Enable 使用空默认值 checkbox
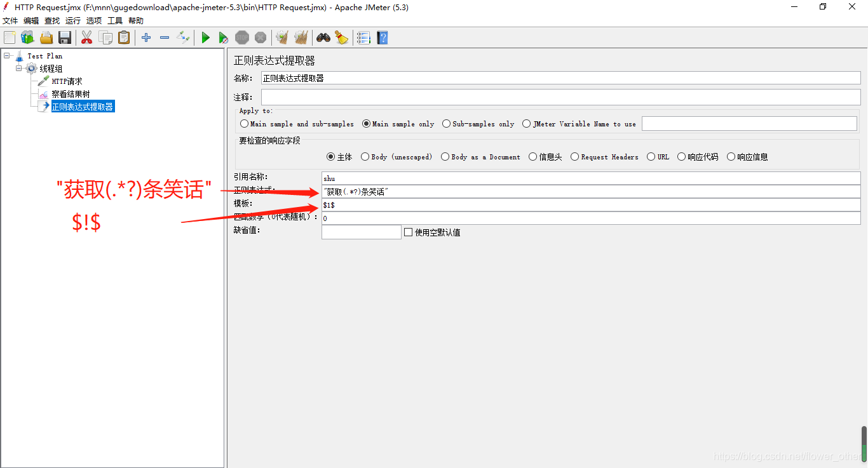 408,232
